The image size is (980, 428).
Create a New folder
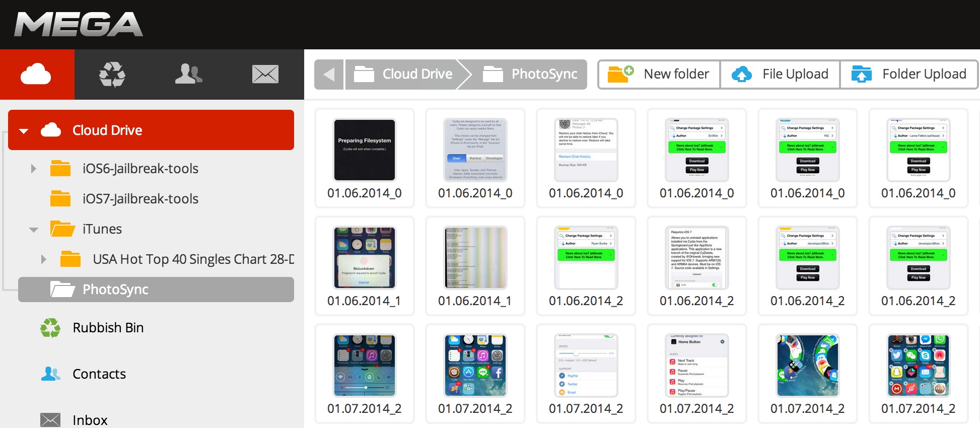[659, 75]
